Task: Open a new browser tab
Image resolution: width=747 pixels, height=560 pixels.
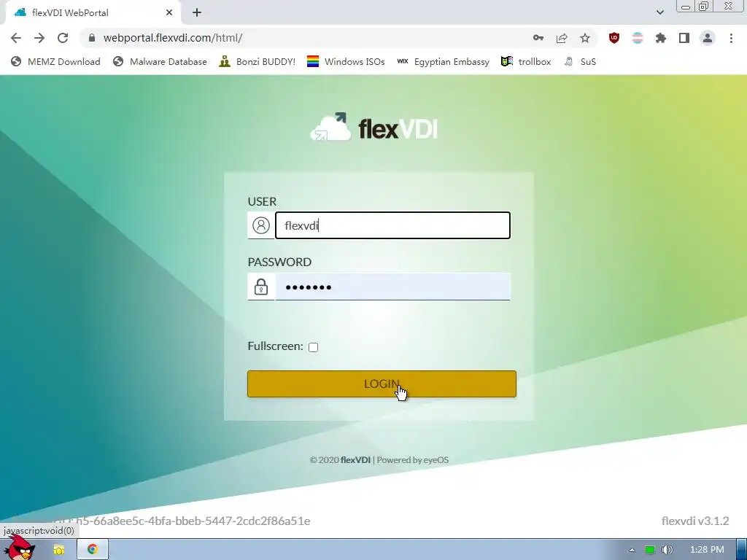Action: pos(197,13)
